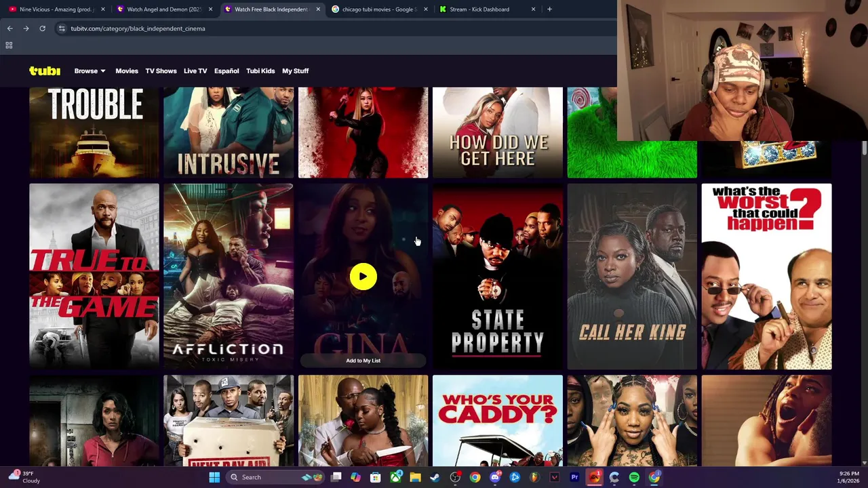Open Live TV
Viewport: 868px width, 488px height.
pyautogui.click(x=195, y=70)
